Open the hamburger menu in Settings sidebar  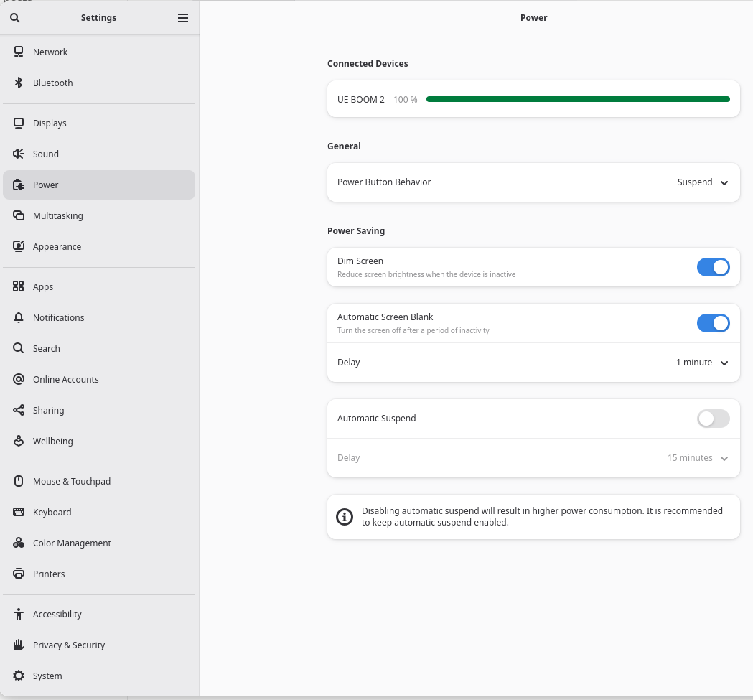point(183,18)
